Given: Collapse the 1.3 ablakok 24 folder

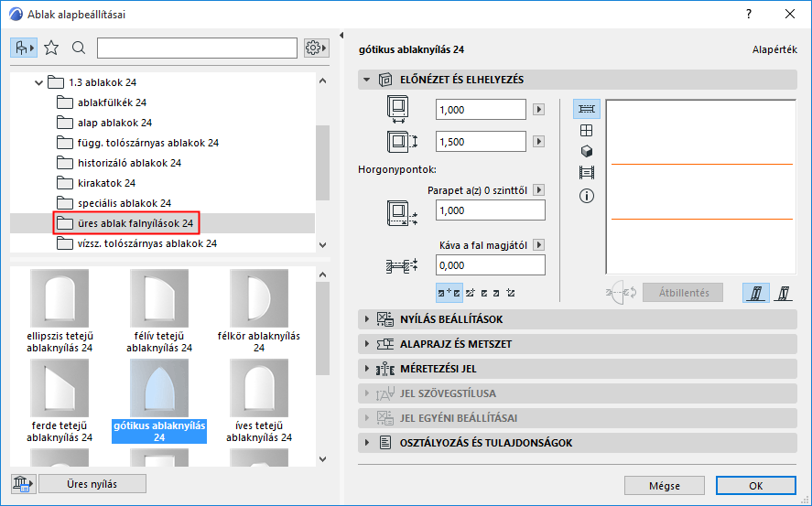Looking at the screenshot, I should pos(38,82).
